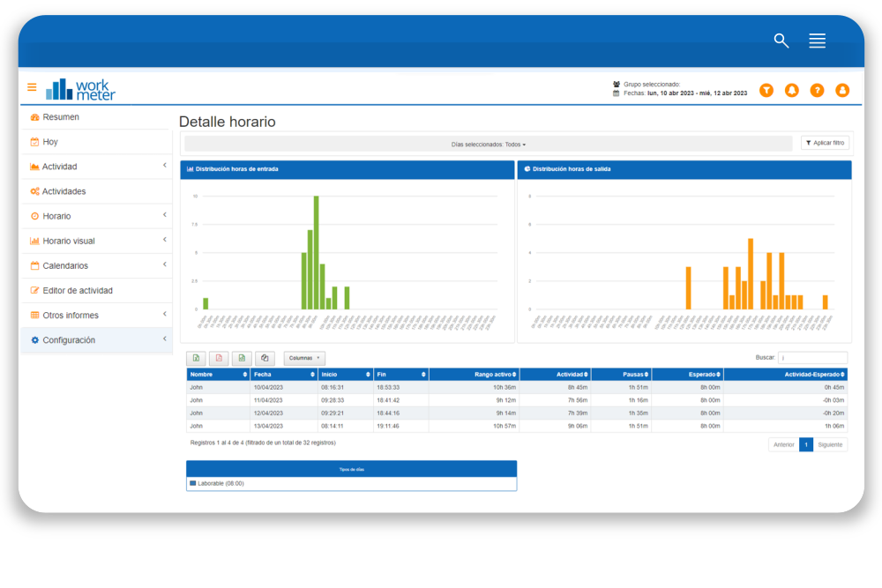Open the help question mark icon
Screen dimensions: 882x588
(x=817, y=90)
